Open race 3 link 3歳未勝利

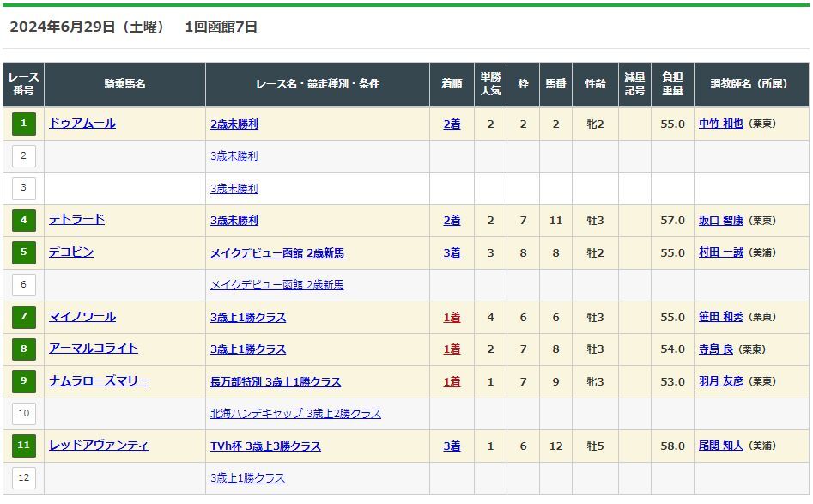(x=234, y=188)
